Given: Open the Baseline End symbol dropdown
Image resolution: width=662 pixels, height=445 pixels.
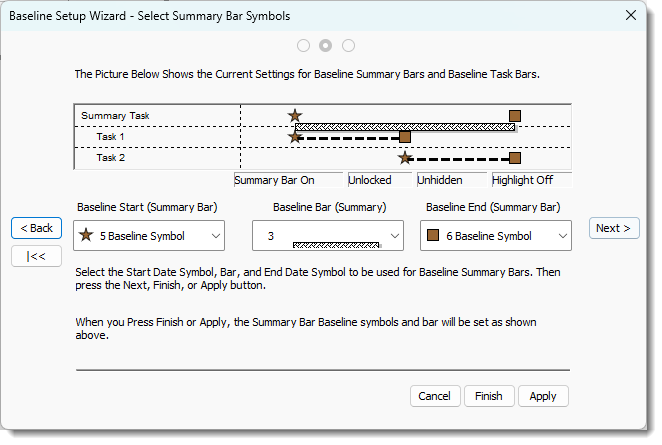Looking at the screenshot, I should pyautogui.click(x=496, y=236).
